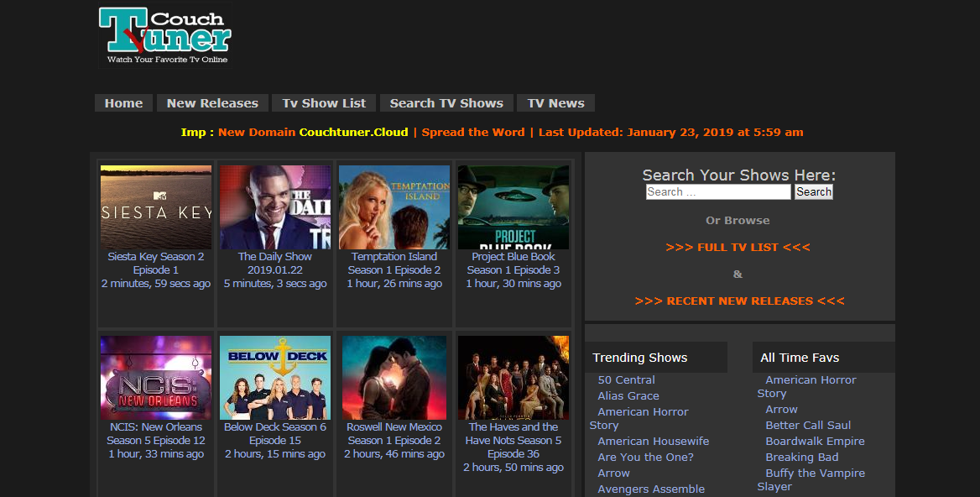Select Search TV Shows menu
This screenshot has height=497, width=980.
tap(446, 103)
